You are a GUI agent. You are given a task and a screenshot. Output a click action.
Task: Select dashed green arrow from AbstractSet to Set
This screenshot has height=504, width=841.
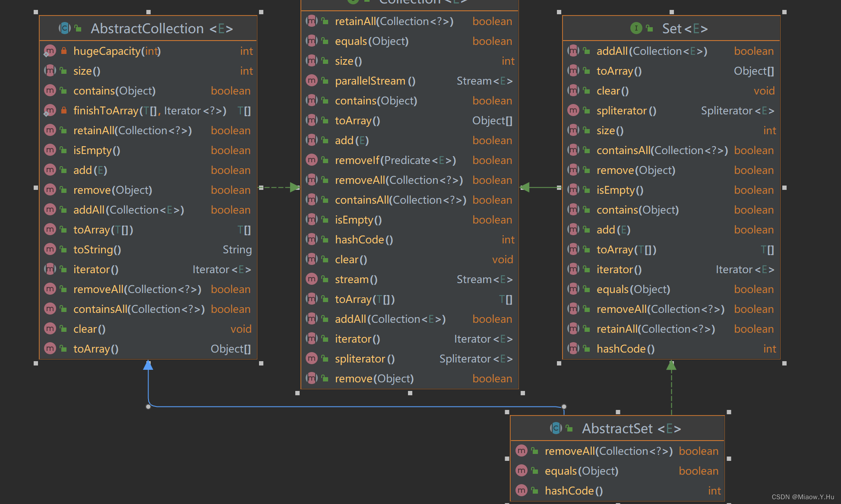coord(671,387)
